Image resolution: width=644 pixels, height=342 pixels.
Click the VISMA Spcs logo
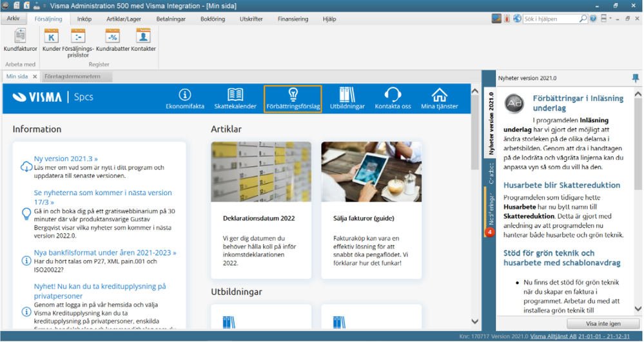pyautogui.click(x=53, y=97)
